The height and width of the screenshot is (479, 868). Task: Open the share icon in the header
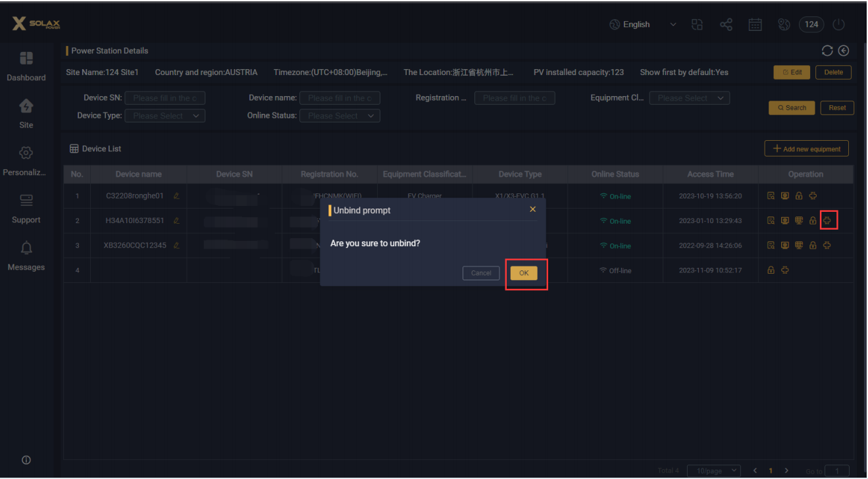tap(726, 24)
